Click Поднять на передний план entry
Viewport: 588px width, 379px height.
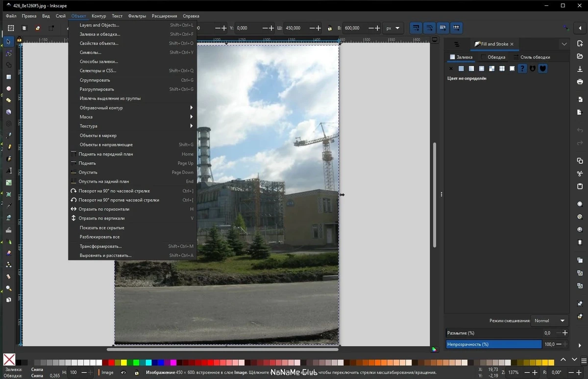pyautogui.click(x=132, y=154)
